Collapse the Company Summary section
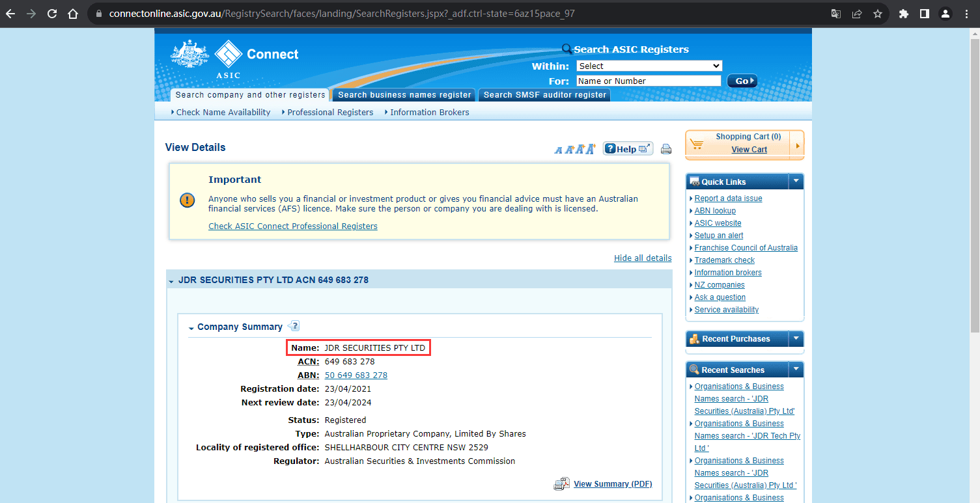The height and width of the screenshot is (503, 980). [191, 328]
